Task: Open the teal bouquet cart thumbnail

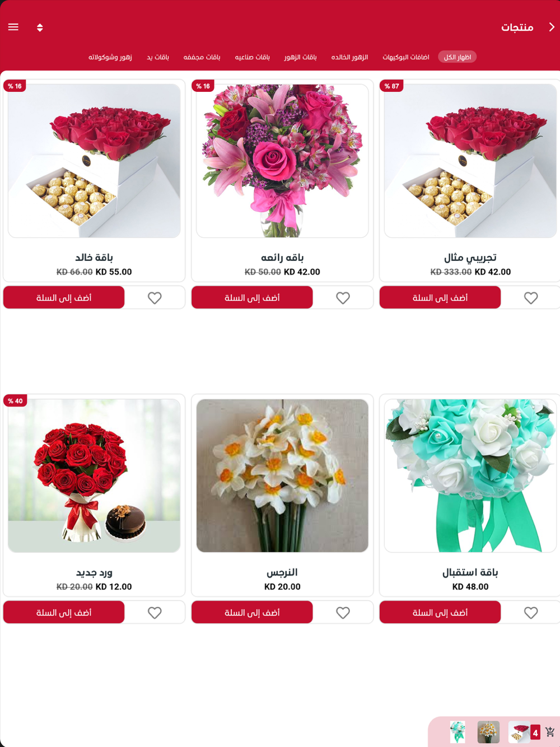Action: [458, 732]
